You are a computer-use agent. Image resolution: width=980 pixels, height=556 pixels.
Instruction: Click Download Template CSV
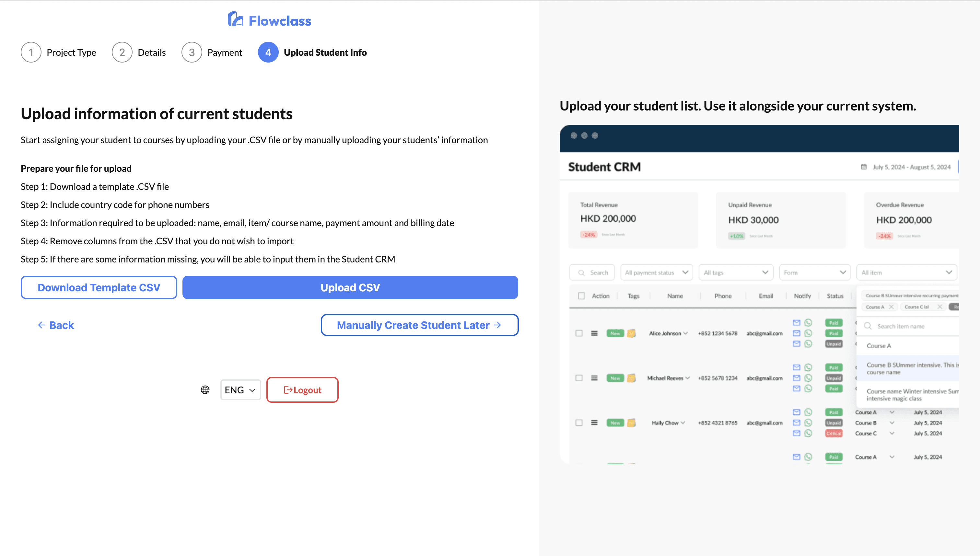coord(99,287)
